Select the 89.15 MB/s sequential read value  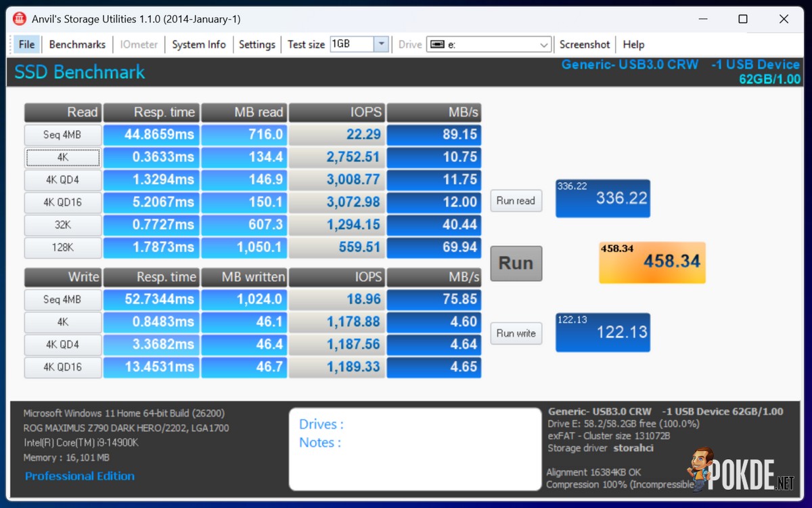tap(434, 135)
